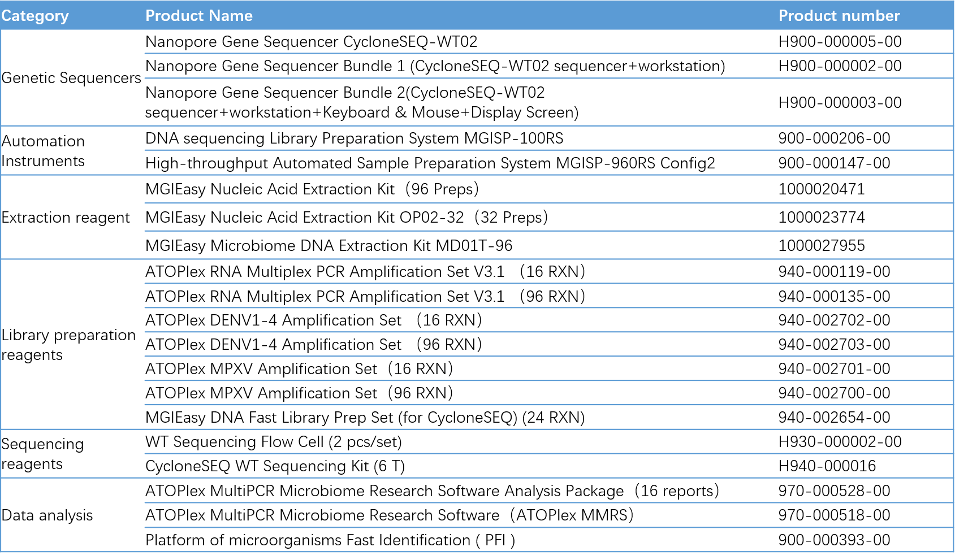
Task: Click product number H900-000003-00
Action: coord(840,102)
